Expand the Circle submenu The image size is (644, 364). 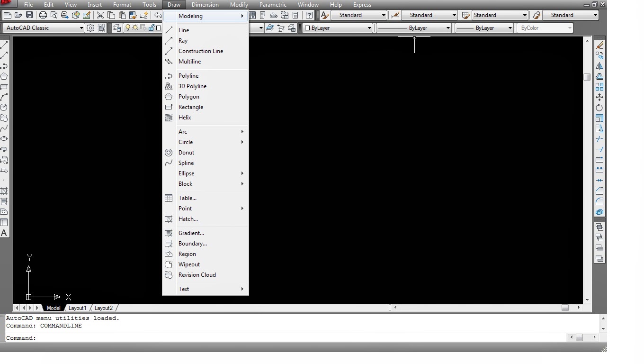coord(206,142)
